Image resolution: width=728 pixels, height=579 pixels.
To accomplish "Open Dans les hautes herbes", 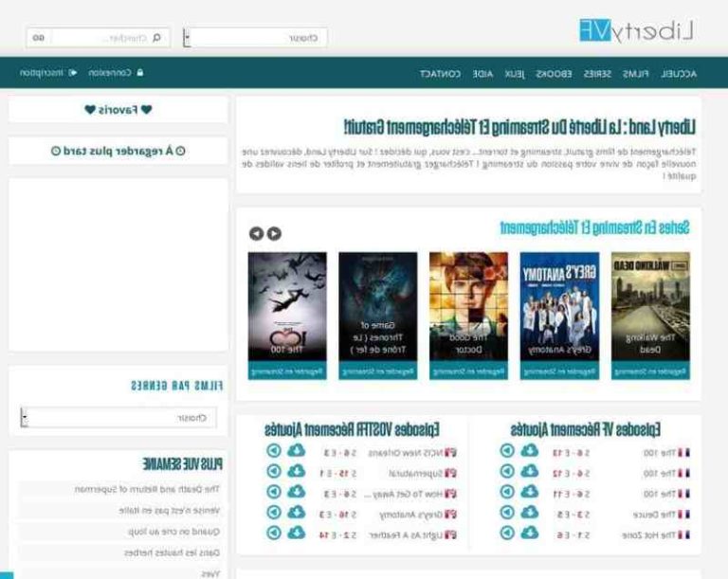I will 172,553.
